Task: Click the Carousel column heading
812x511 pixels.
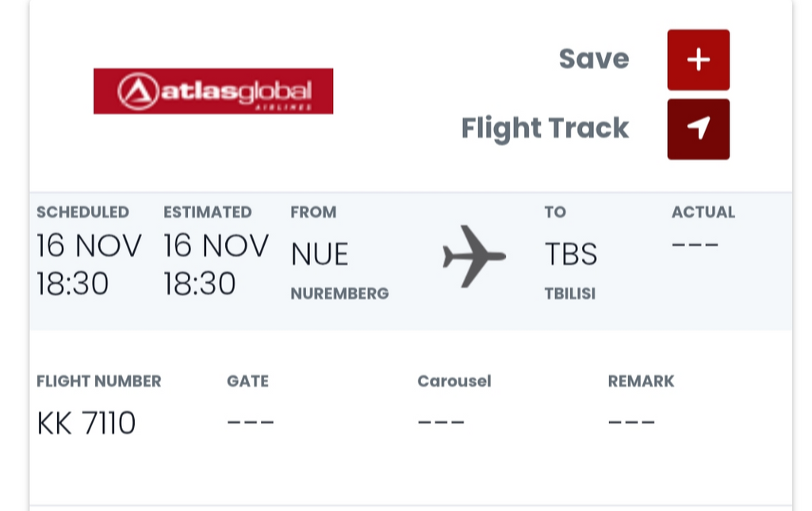Action: [454, 381]
